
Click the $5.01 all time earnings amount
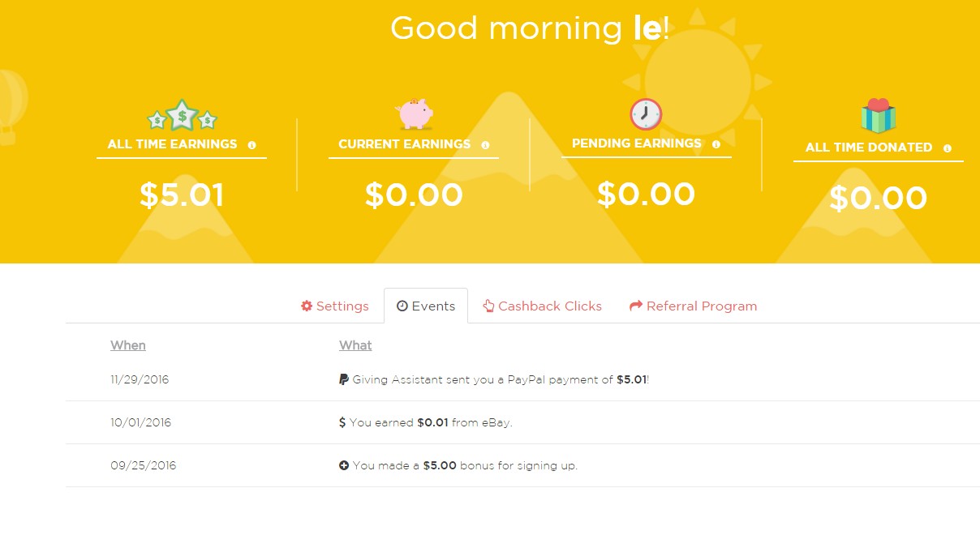coord(182,195)
